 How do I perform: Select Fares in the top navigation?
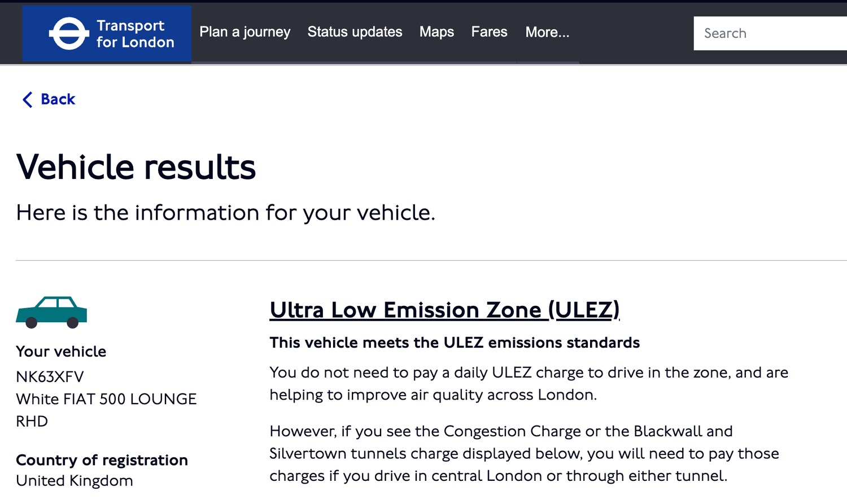coord(489,32)
